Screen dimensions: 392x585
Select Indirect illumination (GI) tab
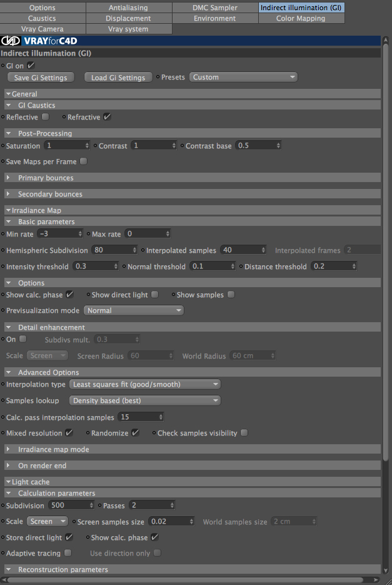(301, 8)
